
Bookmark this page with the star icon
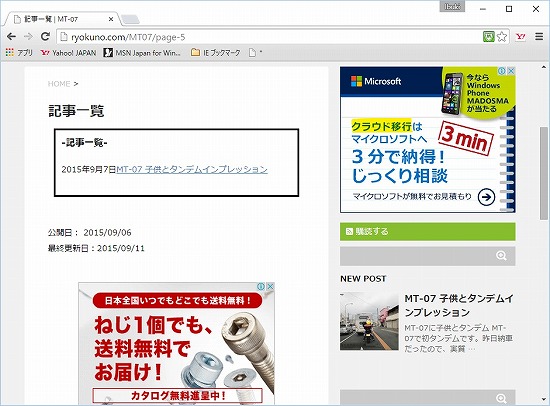coord(502,36)
